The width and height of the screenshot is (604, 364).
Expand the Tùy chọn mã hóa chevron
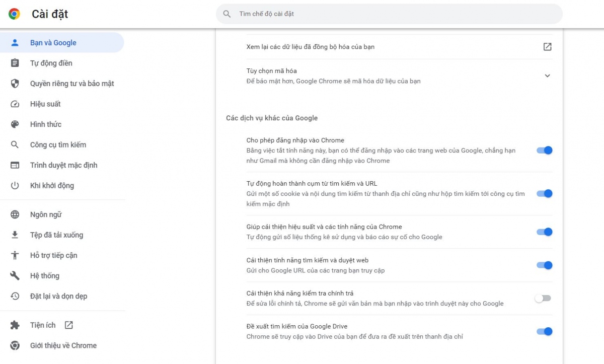pyautogui.click(x=547, y=76)
